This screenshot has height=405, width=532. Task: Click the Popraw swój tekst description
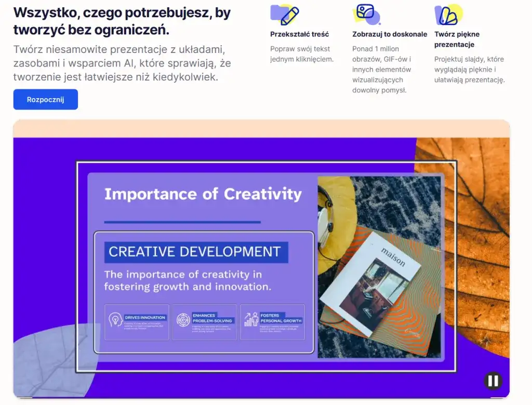click(x=301, y=54)
